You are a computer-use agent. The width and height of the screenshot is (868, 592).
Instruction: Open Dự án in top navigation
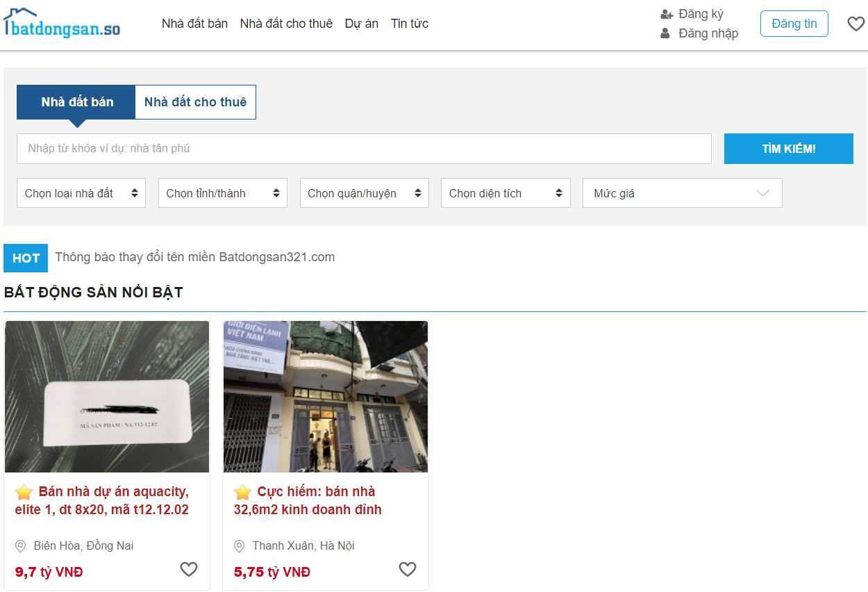[361, 24]
